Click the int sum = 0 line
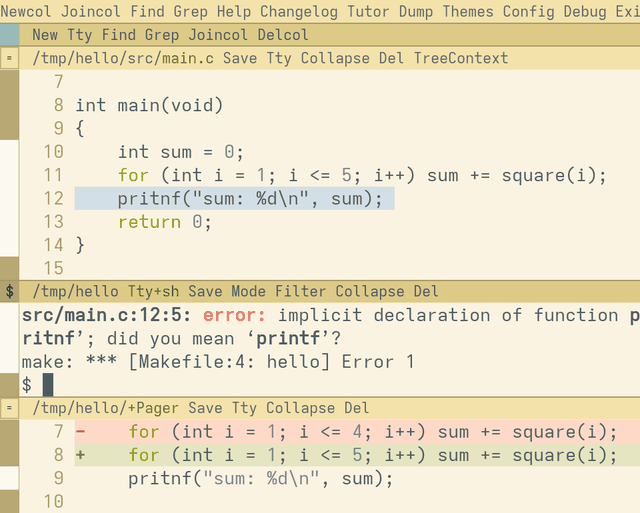This screenshot has height=513, width=640. [x=181, y=152]
